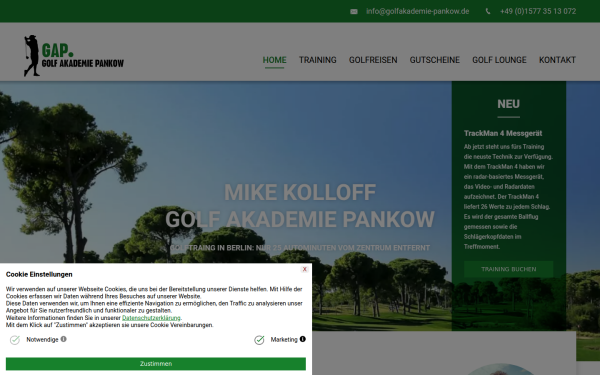Show info icon next to Marketing
Screen dimensions: 600x375
303,339
